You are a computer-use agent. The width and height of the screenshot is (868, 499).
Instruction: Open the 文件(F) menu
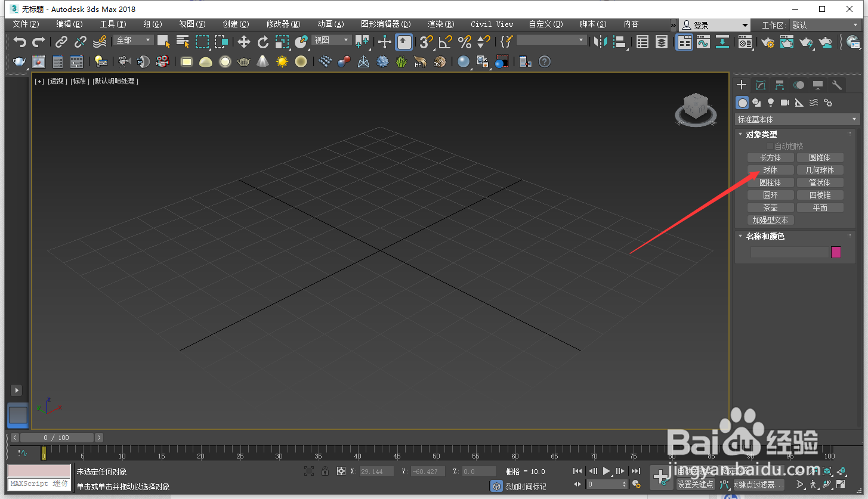pos(26,24)
